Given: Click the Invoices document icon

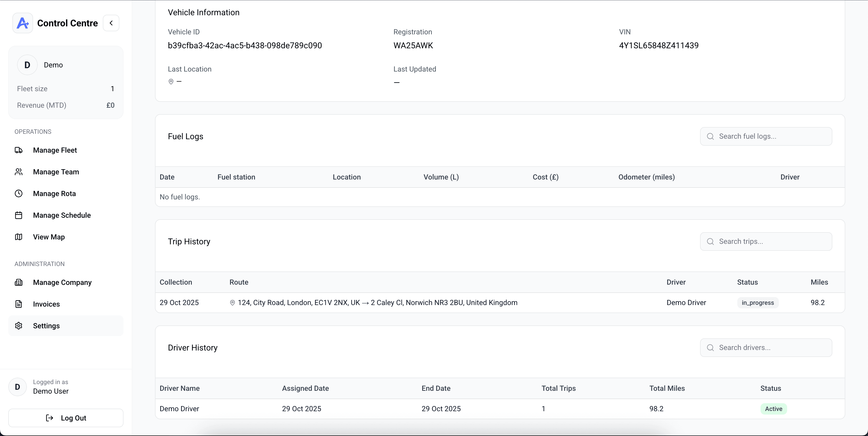Looking at the screenshot, I should [19, 304].
